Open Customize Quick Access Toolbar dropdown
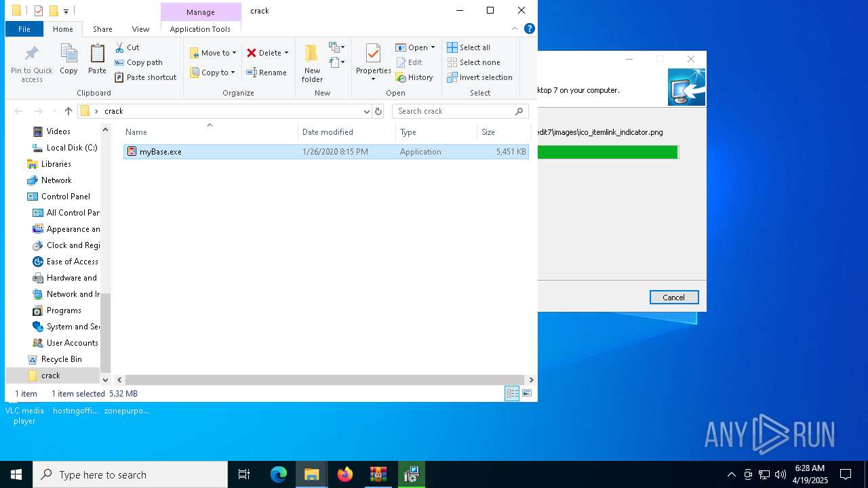The image size is (868, 488). click(x=66, y=11)
